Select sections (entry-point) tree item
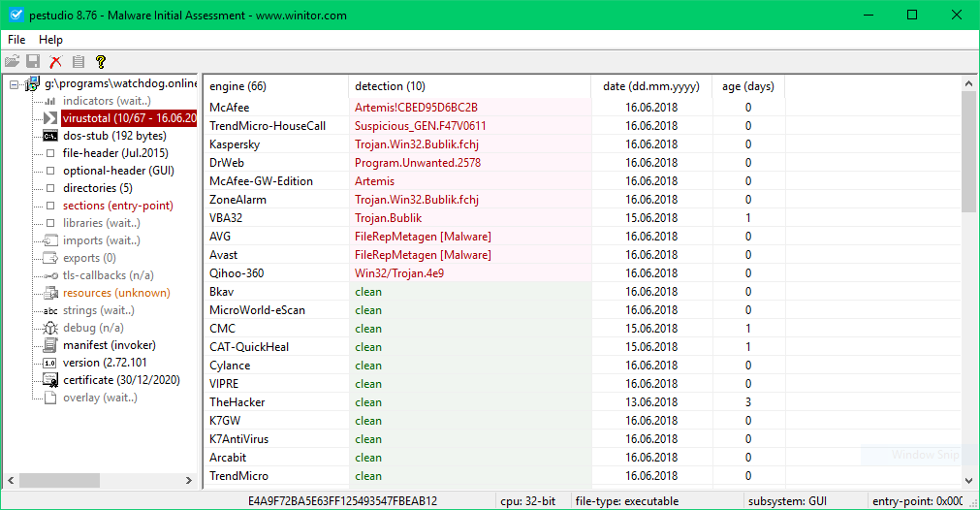The width and height of the screenshot is (980, 510). point(118,206)
